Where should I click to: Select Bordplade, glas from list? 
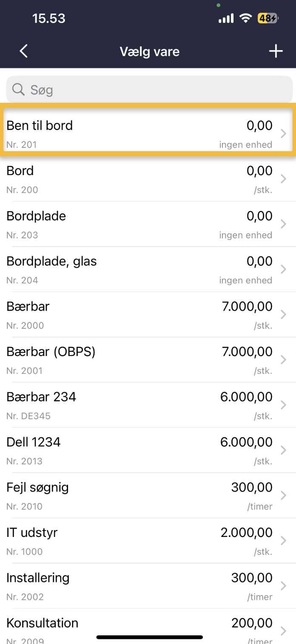[128, 269]
